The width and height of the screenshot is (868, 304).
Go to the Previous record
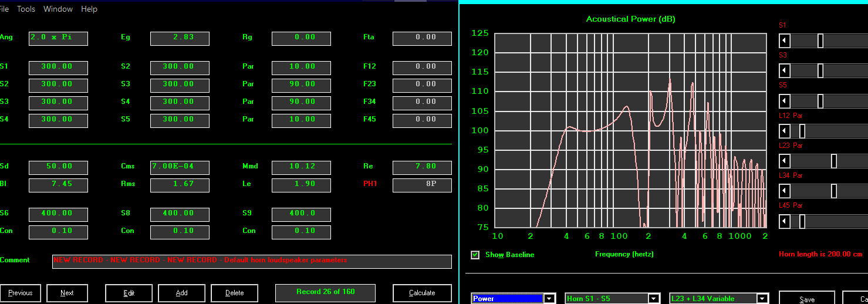(x=21, y=293)
